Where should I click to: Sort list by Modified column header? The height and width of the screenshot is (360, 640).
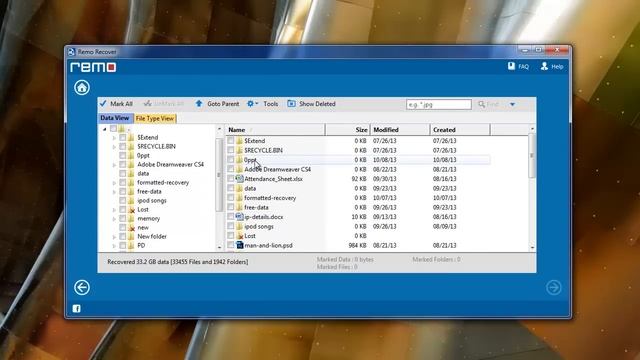point(400,130)
